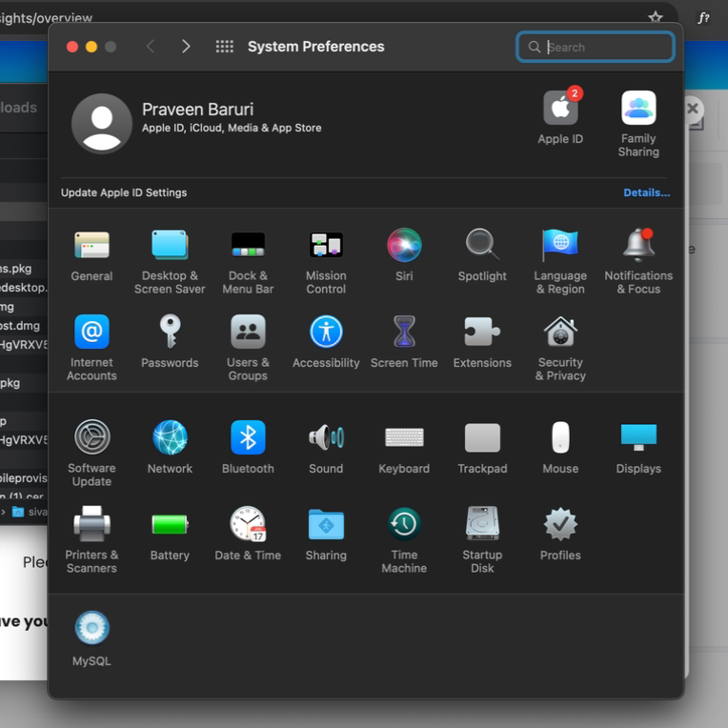Open Date & Time settings
The height and width of the screenshot is (728, 728).
click(x=248, y=534)
